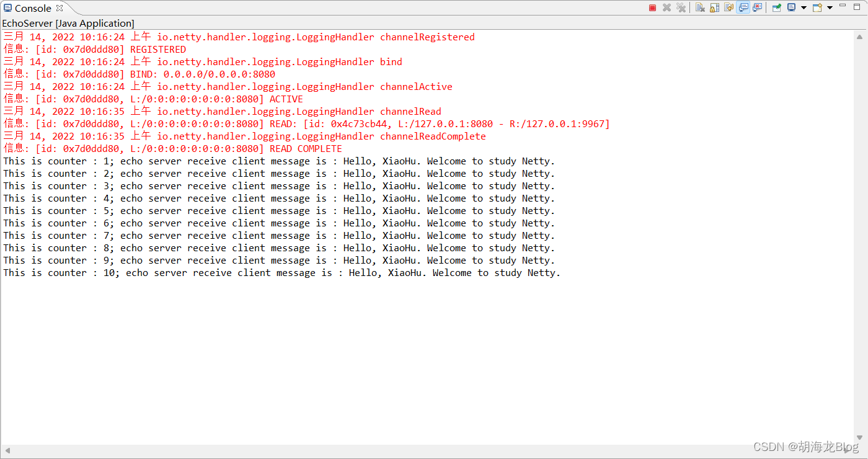Toggle Show Console When Standard Error Changes
Image resolution: width=868 pixels, height=459 pixels.
(x=757, y=7)
